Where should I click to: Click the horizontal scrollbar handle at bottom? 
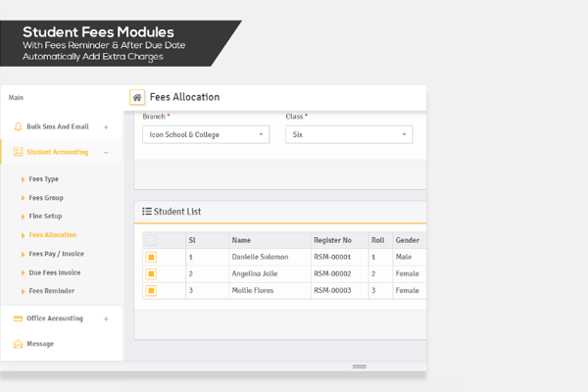click(359, 367)
